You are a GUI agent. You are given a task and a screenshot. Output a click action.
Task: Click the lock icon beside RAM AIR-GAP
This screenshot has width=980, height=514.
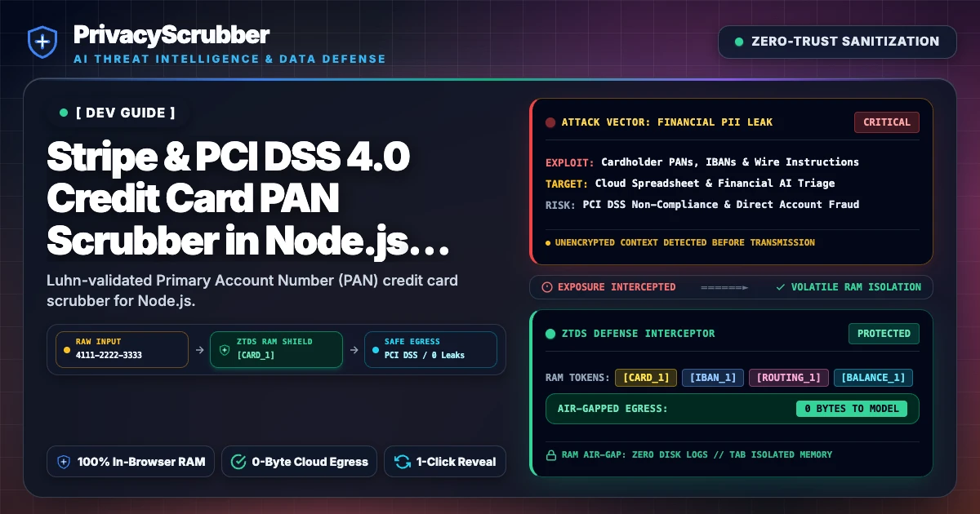click(x=550, y=454)
